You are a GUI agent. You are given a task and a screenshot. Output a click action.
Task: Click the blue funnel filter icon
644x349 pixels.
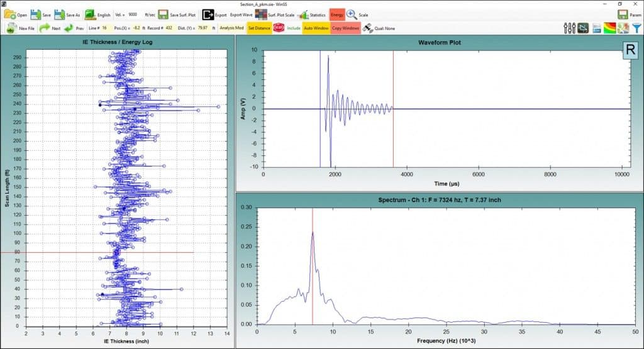(x=636, y=28)
